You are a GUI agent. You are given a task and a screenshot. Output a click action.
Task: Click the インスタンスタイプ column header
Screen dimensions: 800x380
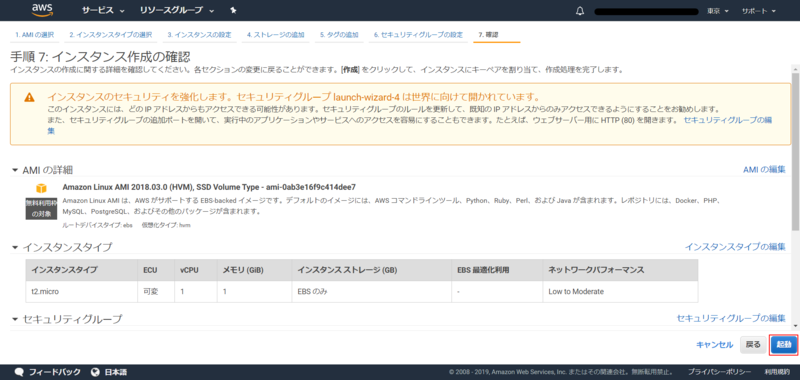click(82, 270)
